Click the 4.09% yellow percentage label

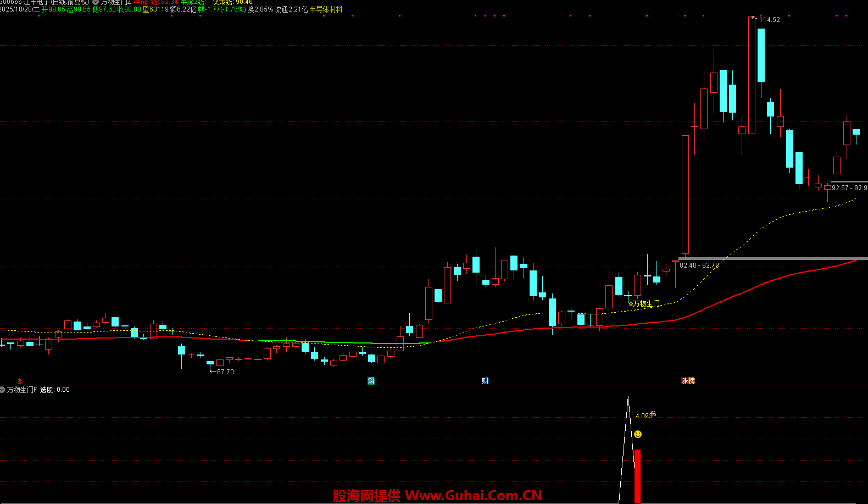click(645, 416)
